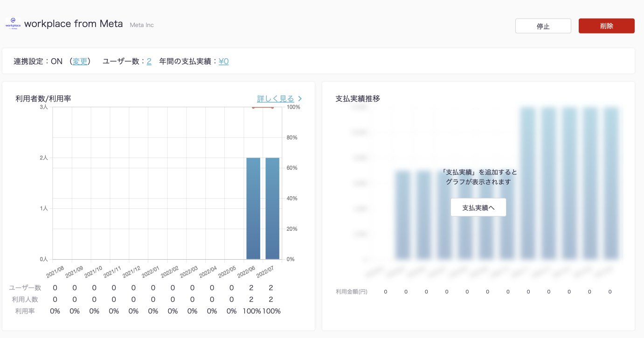This screenshot has width=644, height=338.
Task: Click the 利用金額(円) row label
Action: (352, 292)
